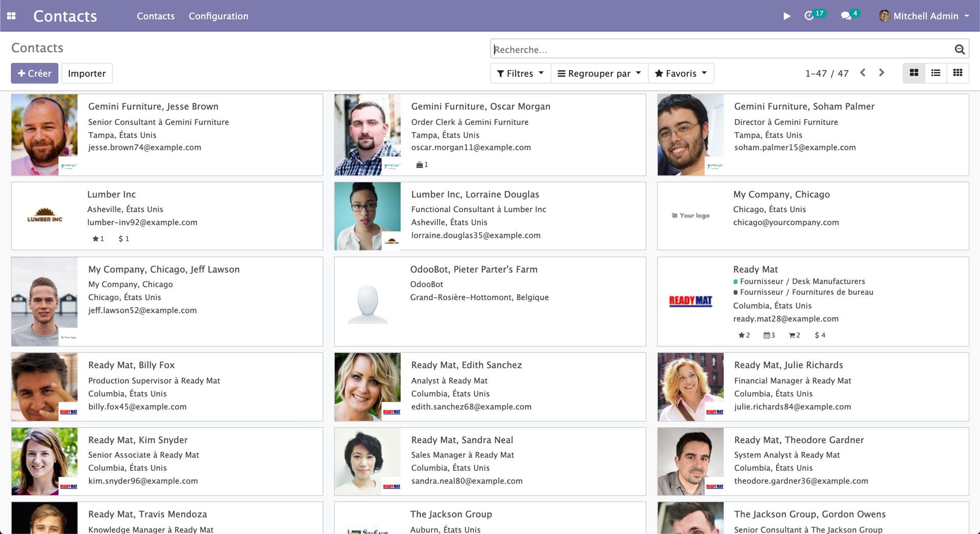
Task: Expand the Regrouper par dropdown
Action: [598, 73]
